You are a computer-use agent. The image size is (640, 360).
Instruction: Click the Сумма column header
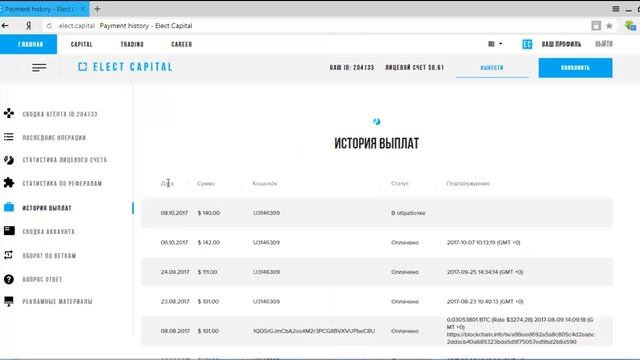point(206,184)
